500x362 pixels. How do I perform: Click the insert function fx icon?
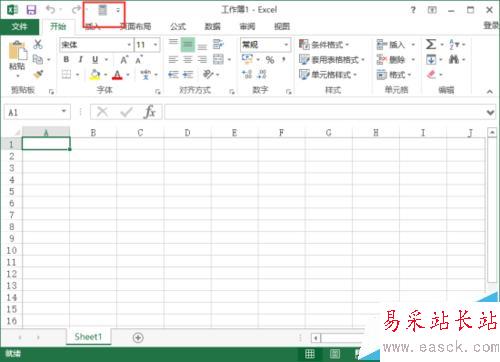coord(150,112)
